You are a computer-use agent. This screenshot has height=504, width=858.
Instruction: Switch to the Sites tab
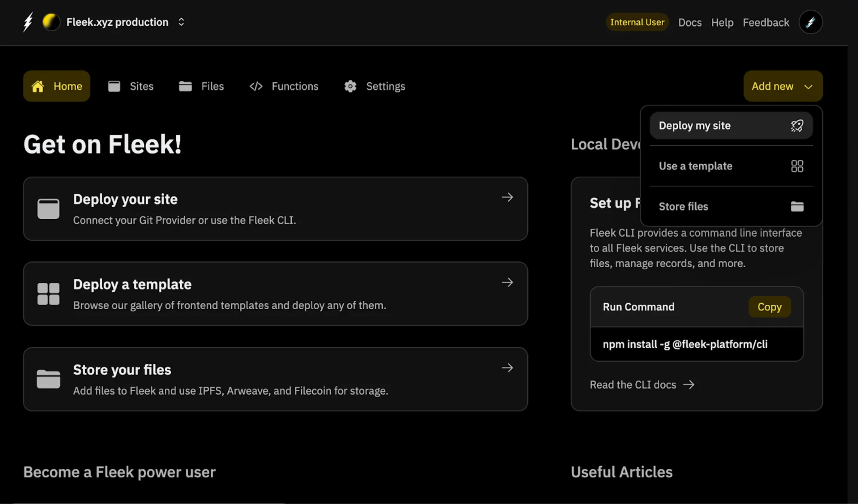pos(131,86)
